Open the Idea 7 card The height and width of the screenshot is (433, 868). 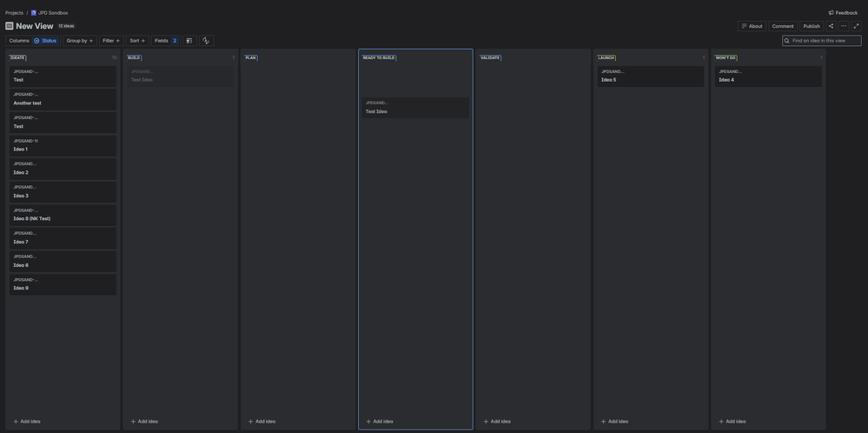[63, 238]
